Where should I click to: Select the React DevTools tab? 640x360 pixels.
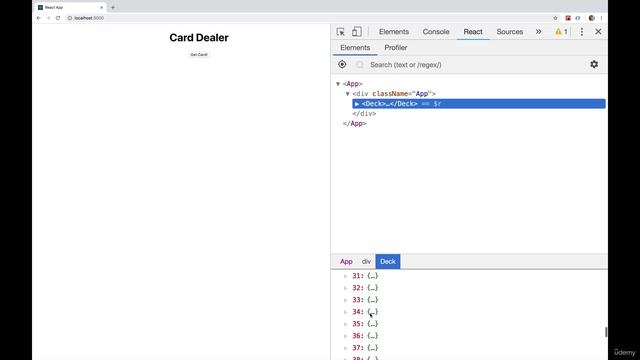[473, 32]
